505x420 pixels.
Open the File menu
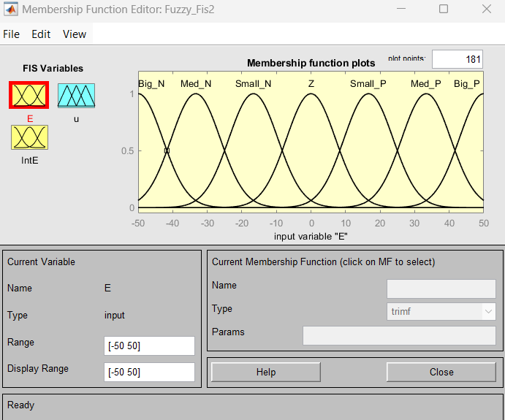tap(11, 34)
